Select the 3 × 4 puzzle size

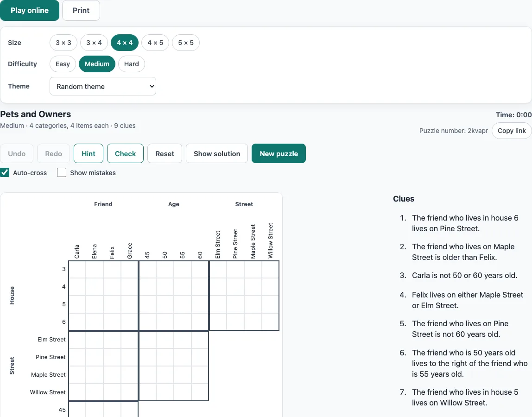[x=94, y=43]
